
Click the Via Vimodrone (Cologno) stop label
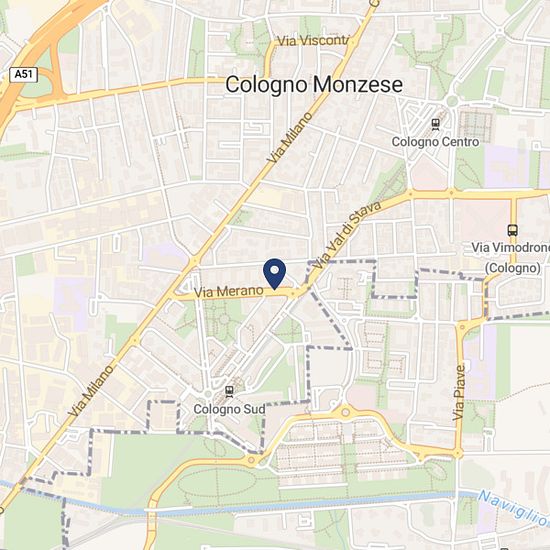(511, 258)
